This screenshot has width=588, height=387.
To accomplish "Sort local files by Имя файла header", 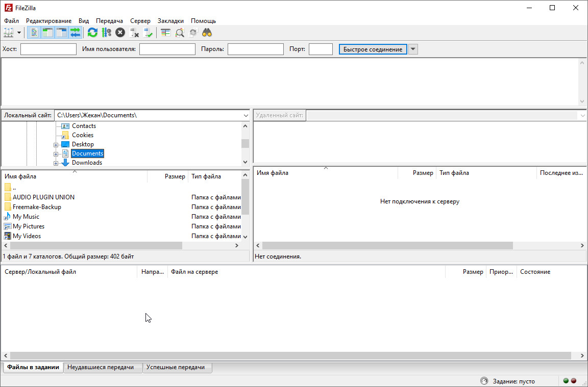I will point(20,176).
